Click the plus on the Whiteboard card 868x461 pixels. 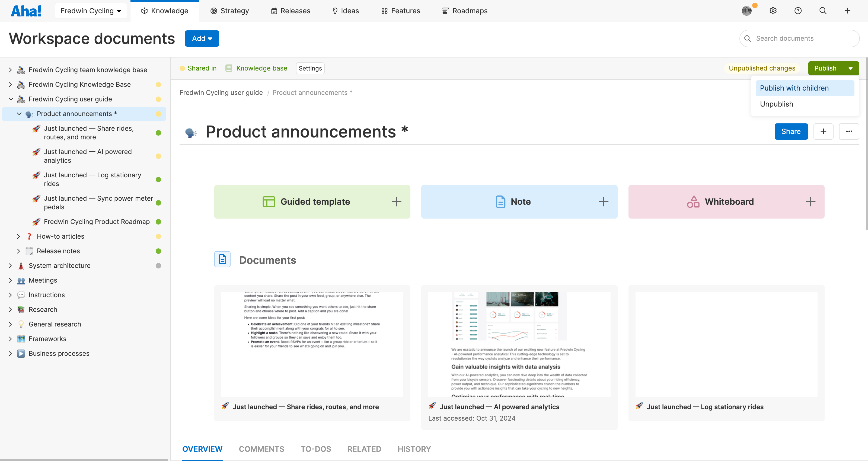pos(811,201)
